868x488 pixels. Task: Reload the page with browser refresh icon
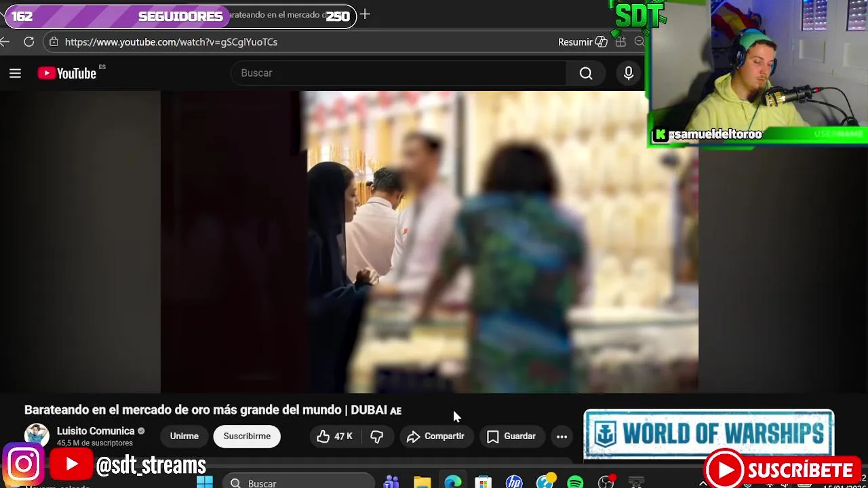click(x=29, y=42)
